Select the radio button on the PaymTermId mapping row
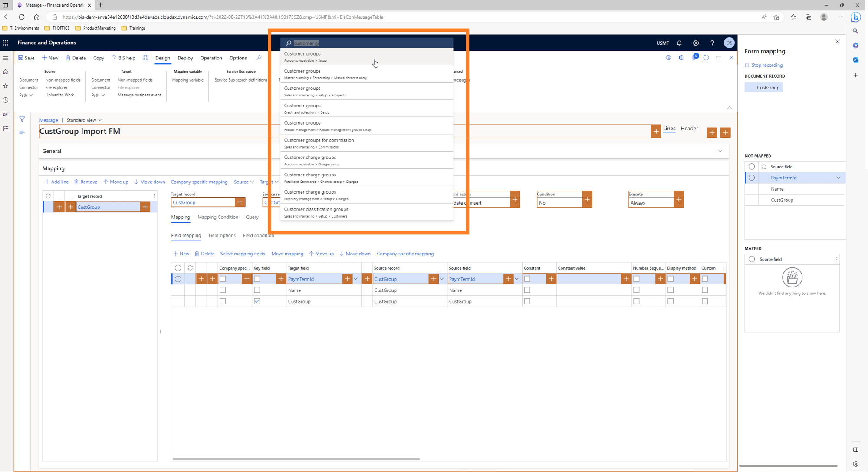 pos(178,279)
